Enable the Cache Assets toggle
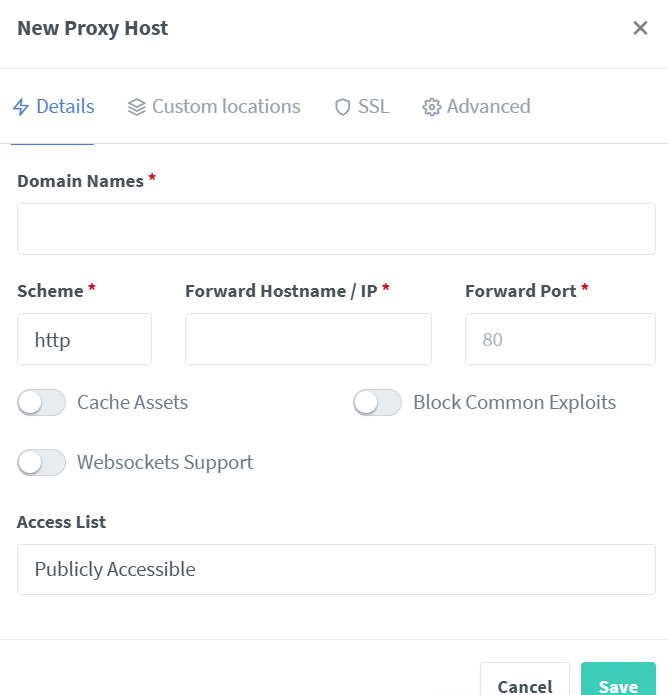Image resolution: width=668 pixels, height=695 pixels. tap(42, 403)
